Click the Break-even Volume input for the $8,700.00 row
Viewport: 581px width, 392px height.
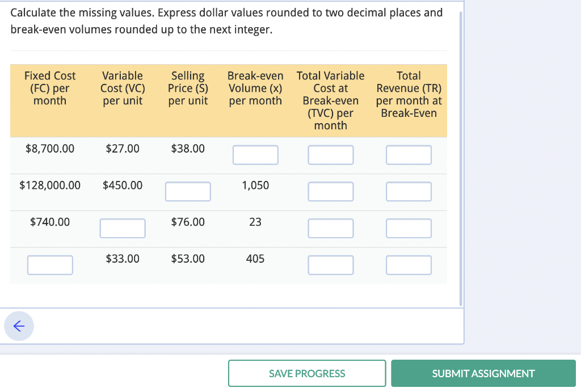255,154
